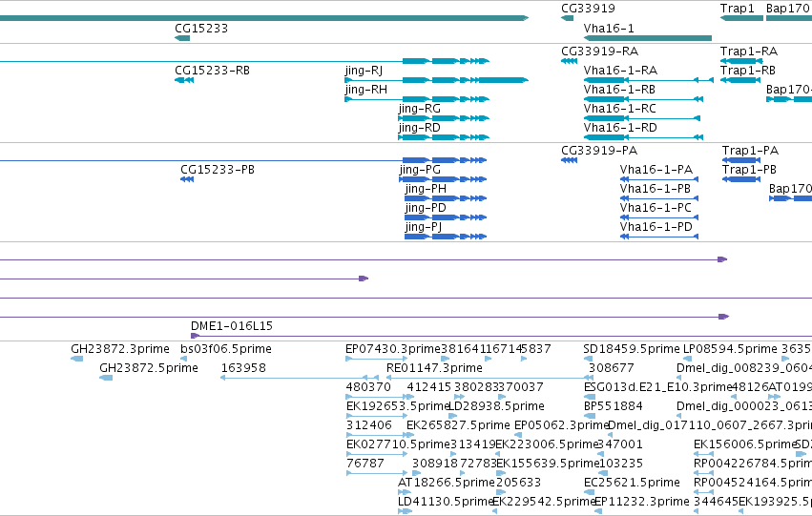
Task: Click the CG33919-PA protein label
Action: pos(599,151)
